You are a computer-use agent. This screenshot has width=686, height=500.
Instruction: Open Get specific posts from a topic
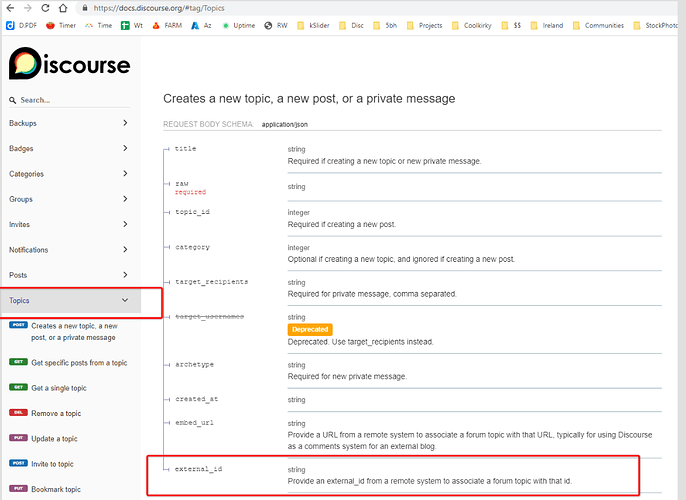(68, 363)
